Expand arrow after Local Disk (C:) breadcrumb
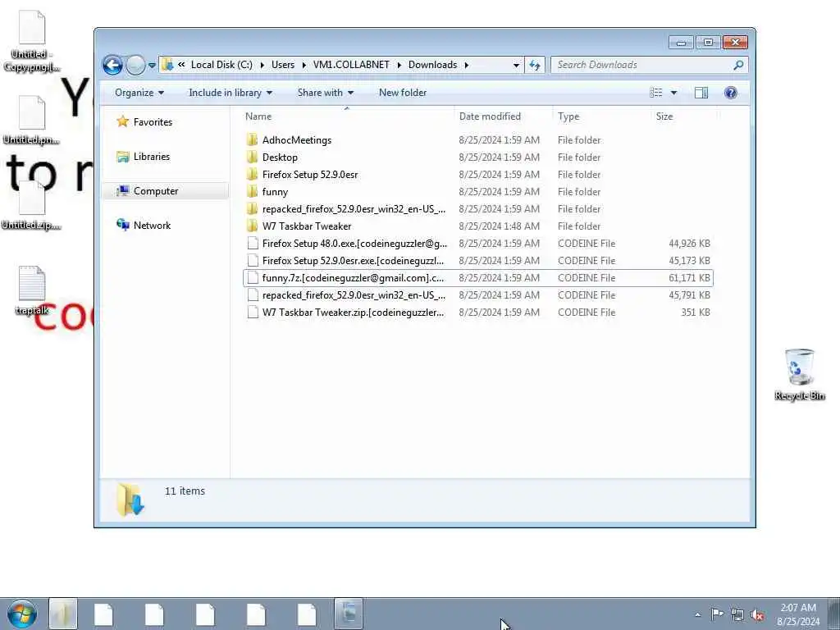This screenshot has height=630, width=840. tap(262, 65)
